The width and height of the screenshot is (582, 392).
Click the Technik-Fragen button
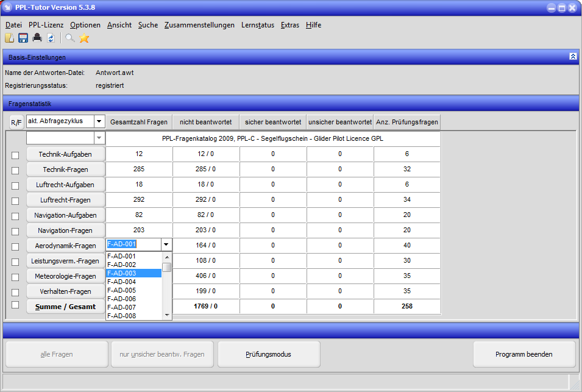click(65, 169)
